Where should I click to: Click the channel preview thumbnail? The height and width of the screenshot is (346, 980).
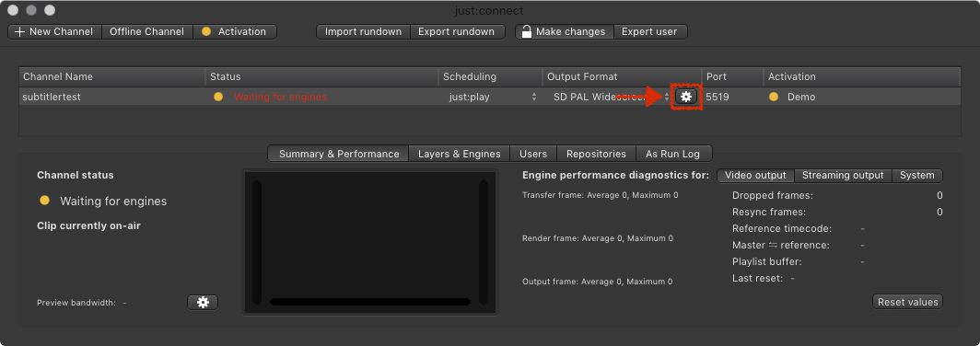pos(370,242)
